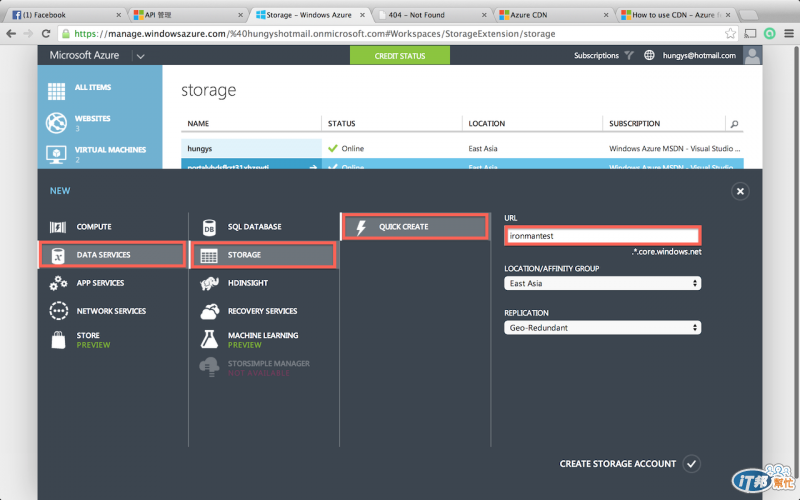Reload the page with refresh icon
The image size is (800, 500).
pos(46,34)
